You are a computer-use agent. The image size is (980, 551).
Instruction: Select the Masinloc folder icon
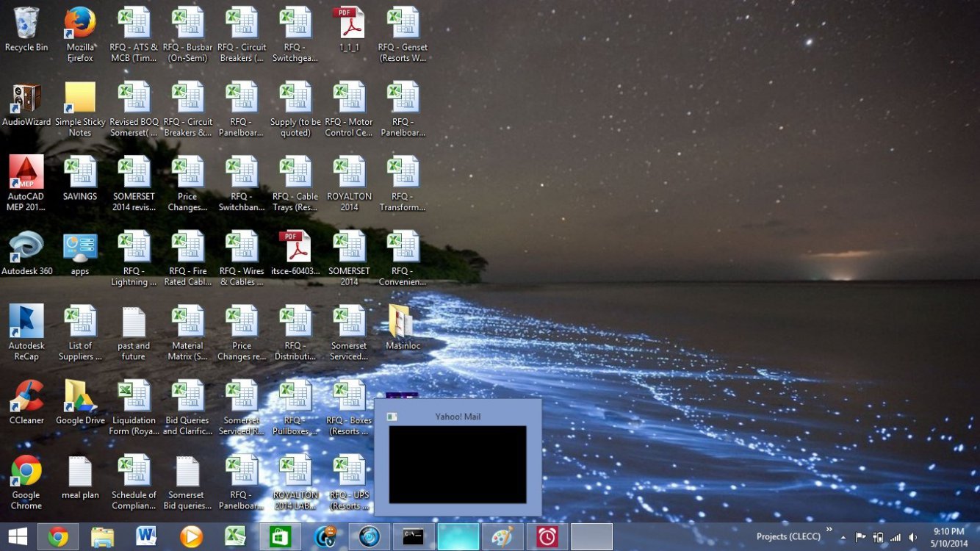tap(403, 328)
